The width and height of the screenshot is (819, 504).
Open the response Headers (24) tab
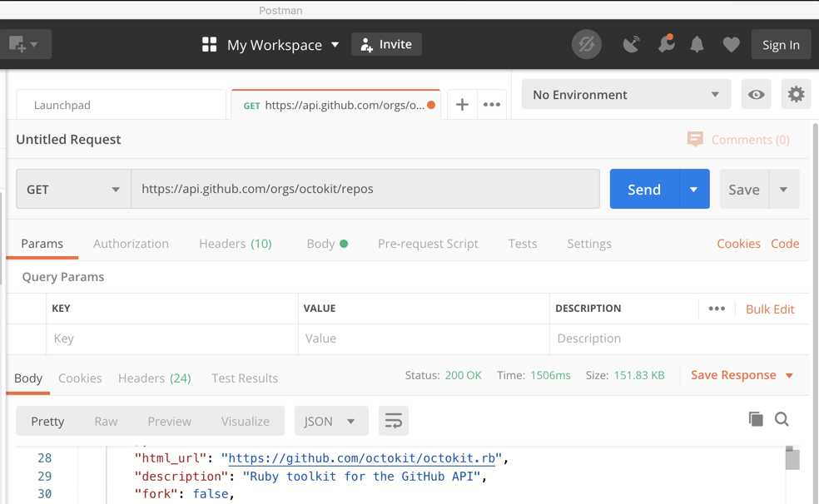pyautogui.click(x=154, y=378)
